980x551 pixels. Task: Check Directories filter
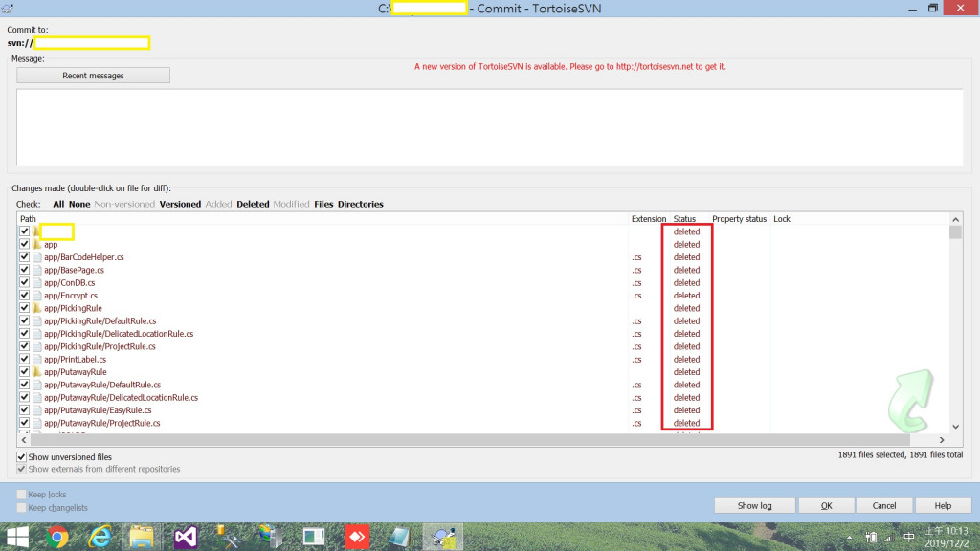(361, 205)
